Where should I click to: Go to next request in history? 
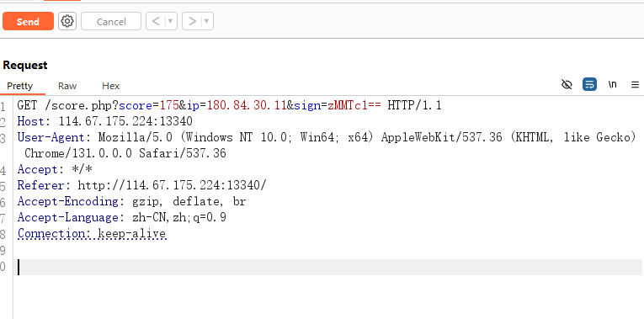pos(192,21)
